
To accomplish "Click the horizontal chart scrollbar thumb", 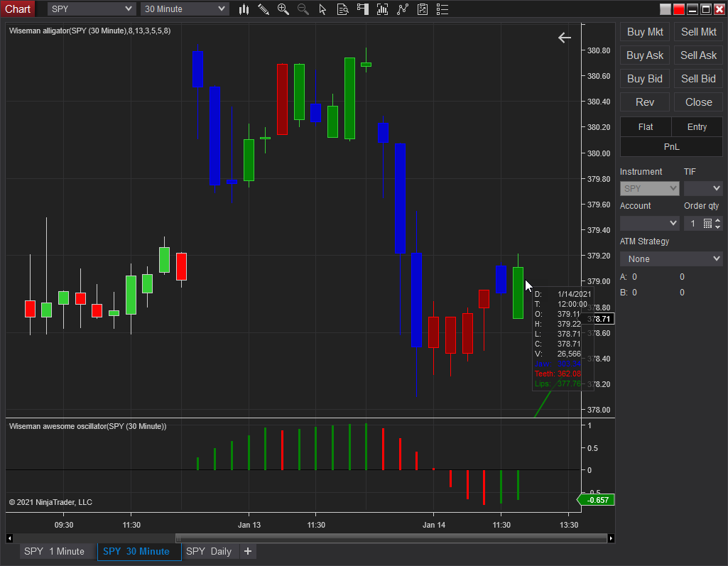I will (x=391, y=538).
